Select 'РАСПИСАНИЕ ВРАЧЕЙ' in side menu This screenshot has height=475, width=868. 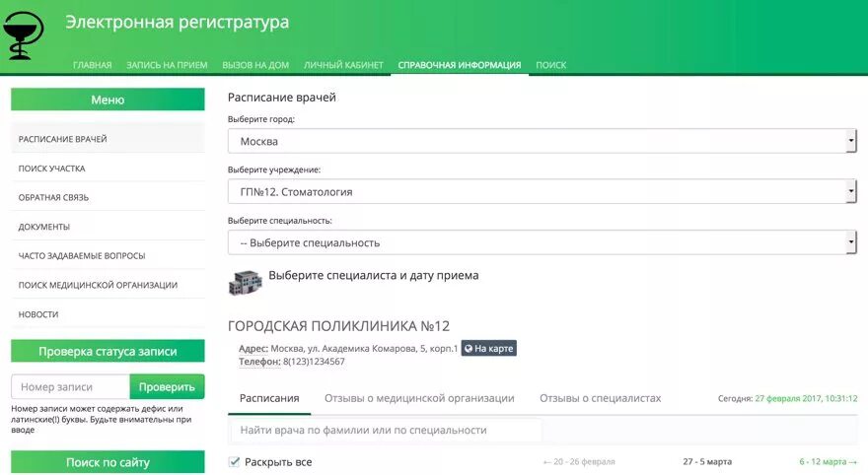click(108, 139)
